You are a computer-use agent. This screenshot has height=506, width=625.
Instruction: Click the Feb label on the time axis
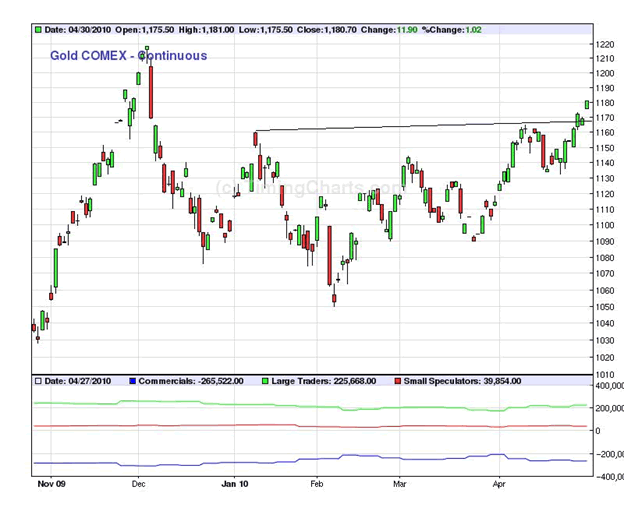(x=318, y=483)
